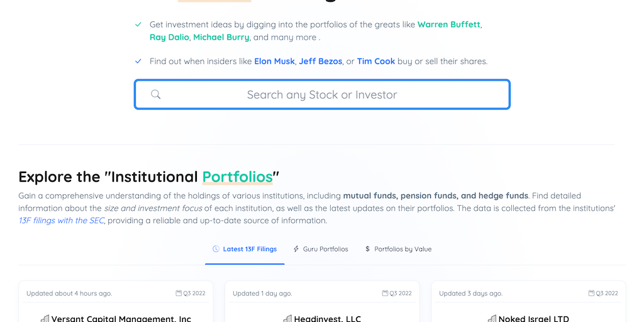Viewport: 644px width, 322px height.
Task: Open the 13F filings with the SEC link
Action: (61, 221)
